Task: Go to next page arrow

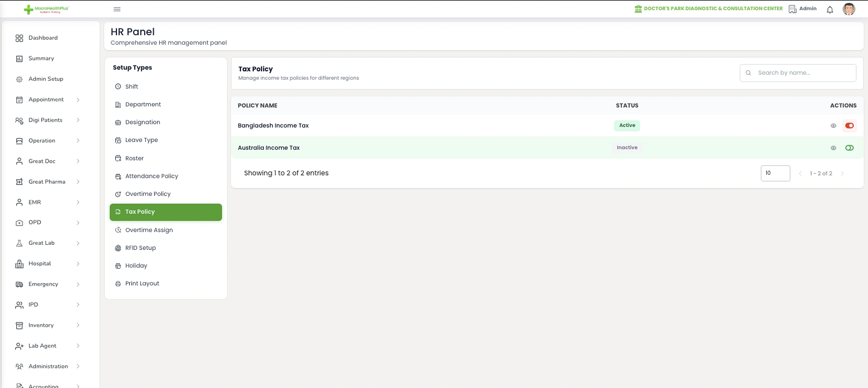Action: click(x=842, y=174)
